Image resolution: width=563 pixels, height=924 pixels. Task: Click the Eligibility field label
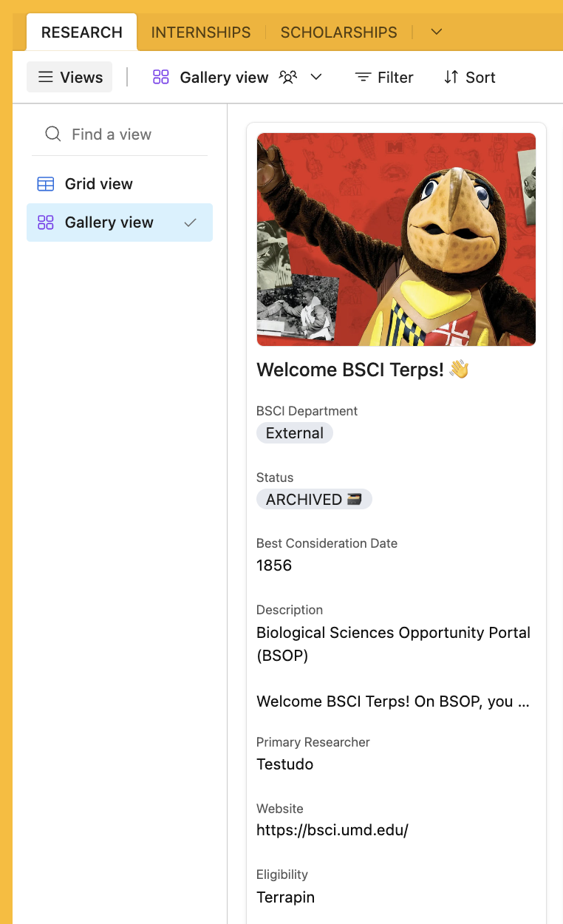pyautogui.click(x=282, y=874)
